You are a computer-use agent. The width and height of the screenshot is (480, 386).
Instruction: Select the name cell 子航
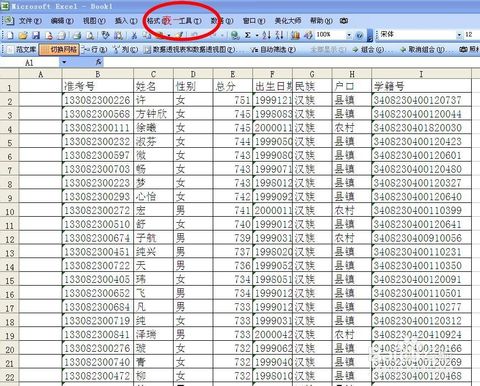(x=153, y=238)
